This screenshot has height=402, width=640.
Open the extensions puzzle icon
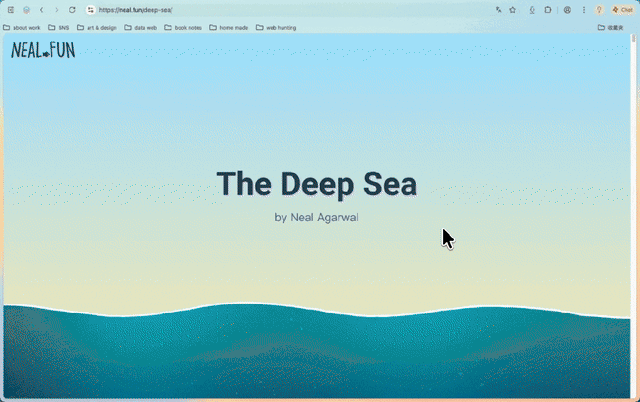[x=548, y=10]
